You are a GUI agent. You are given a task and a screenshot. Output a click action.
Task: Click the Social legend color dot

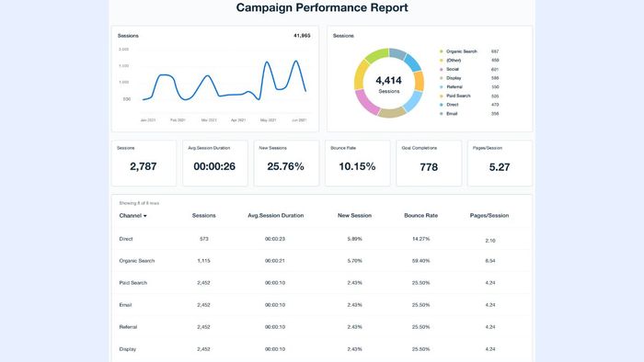[442, 69]
